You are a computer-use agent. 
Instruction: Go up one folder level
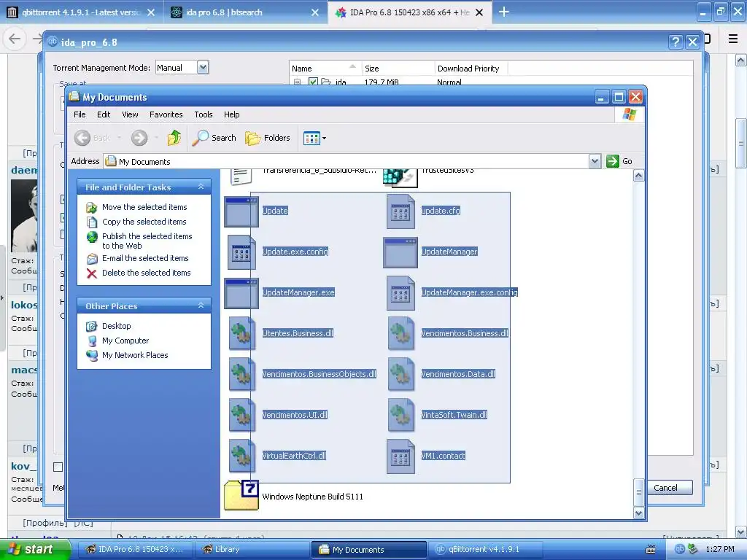click(x=174, y=138)
